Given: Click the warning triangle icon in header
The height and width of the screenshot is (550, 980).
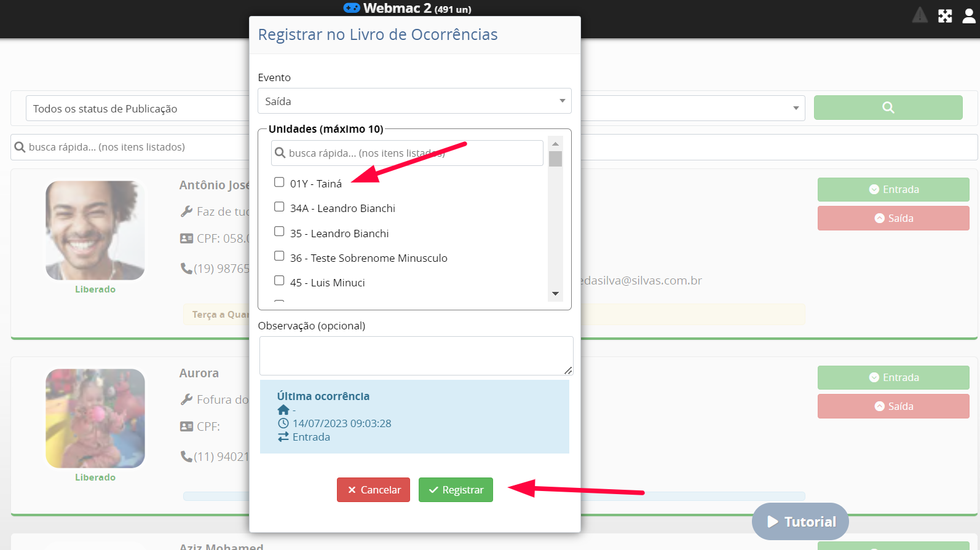Looking at the screenshot, I should pyautogui.click(x=919, y=15).
